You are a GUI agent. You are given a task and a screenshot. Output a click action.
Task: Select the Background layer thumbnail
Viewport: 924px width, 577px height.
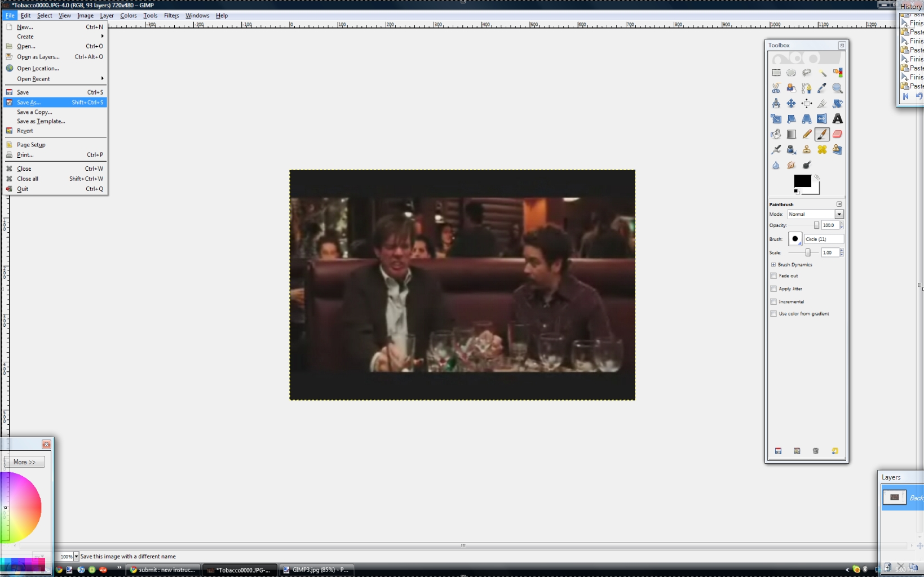pyautogui.click(x=894, y=498)
